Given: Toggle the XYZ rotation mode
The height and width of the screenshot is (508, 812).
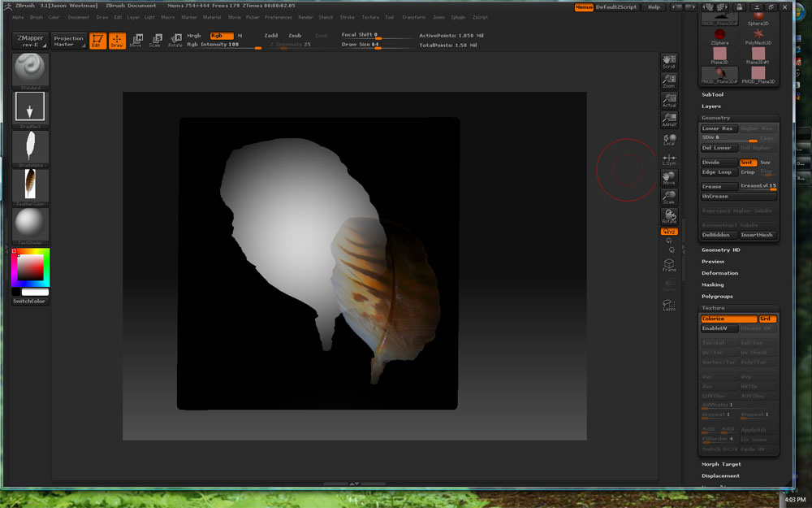Looking at the screenshot, I should point(669,231).
